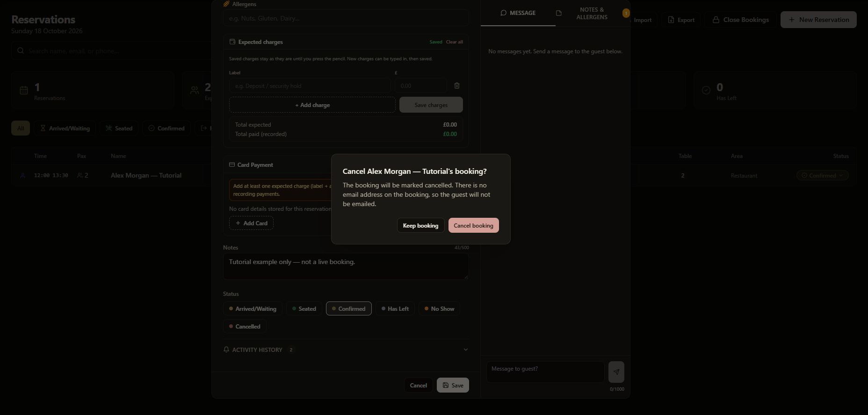Open the Notes & Allergens tab
This screenshot has width=868, height=415.
pos(592,13)
